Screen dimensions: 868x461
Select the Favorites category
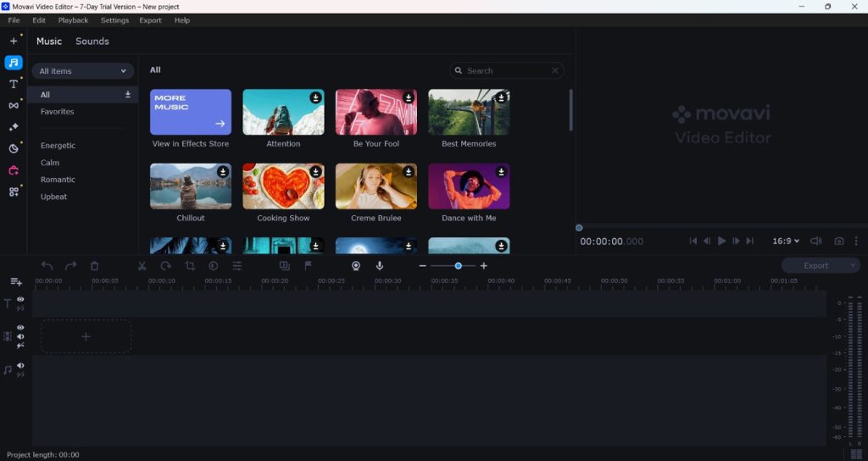pos(57,112)
